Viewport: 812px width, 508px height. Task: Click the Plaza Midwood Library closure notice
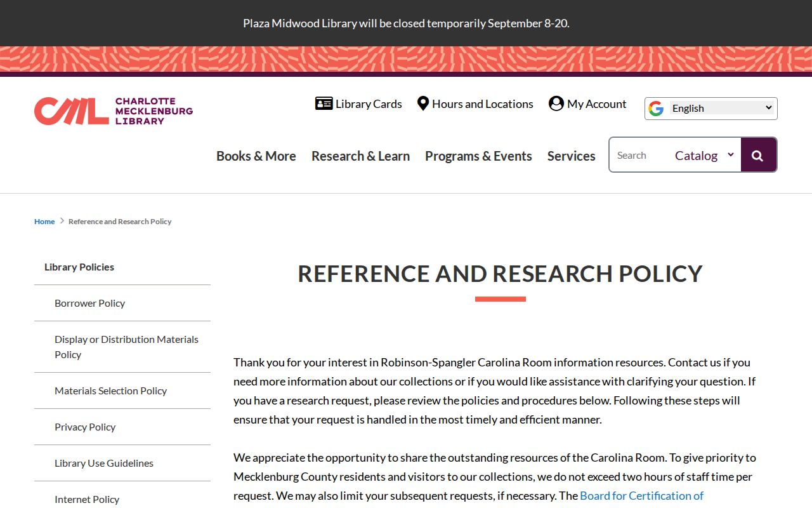pos(406,23)
